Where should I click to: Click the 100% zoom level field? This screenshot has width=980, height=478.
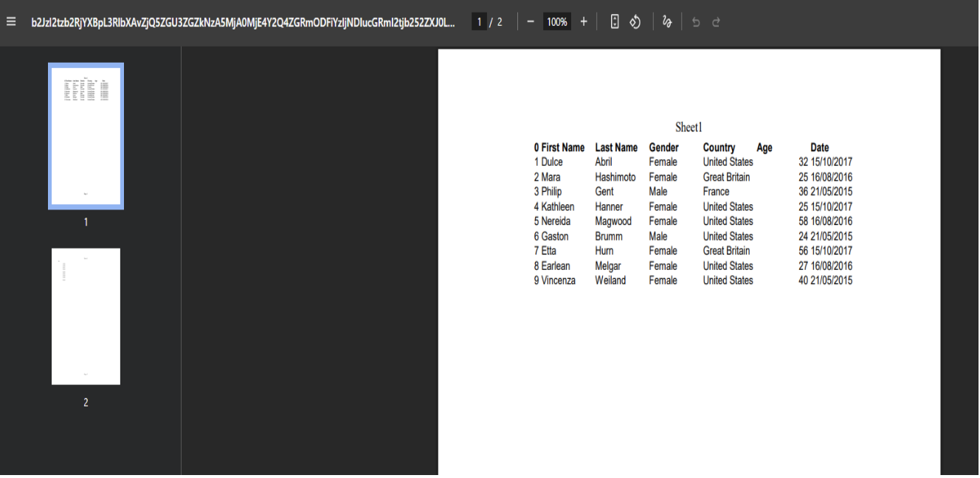click(x=557, y=22)
